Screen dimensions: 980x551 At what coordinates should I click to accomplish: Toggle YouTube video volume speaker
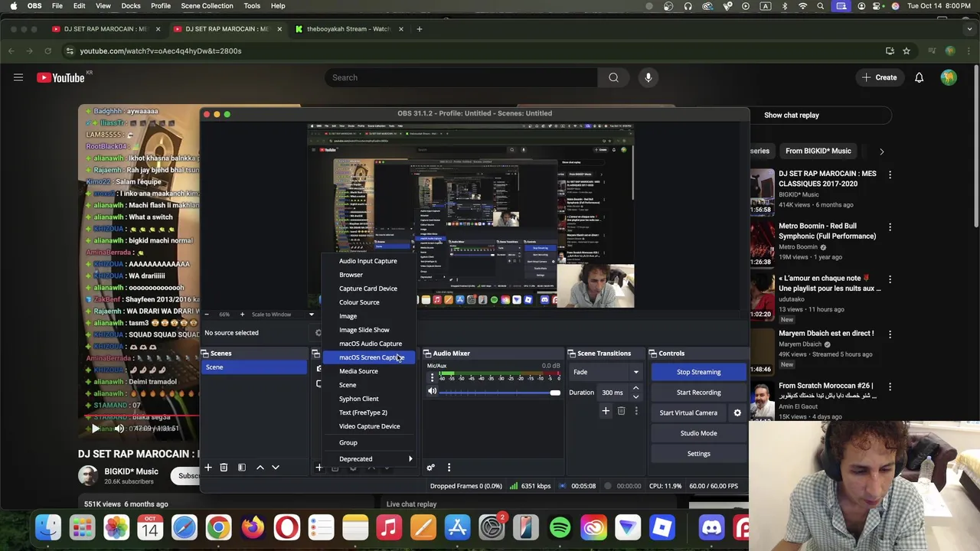pos(119,429)
